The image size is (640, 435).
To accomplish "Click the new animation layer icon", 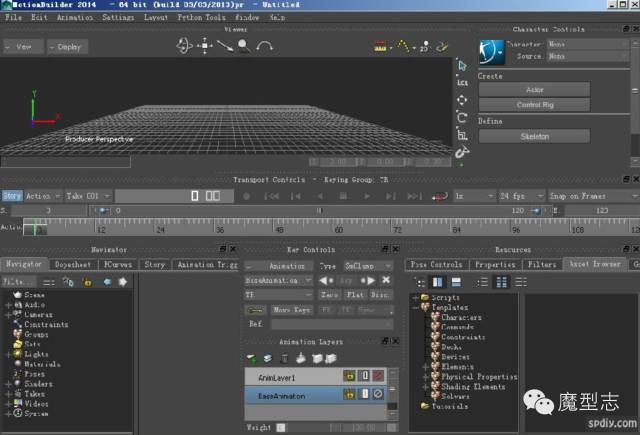I will click(x=252, y=359).
